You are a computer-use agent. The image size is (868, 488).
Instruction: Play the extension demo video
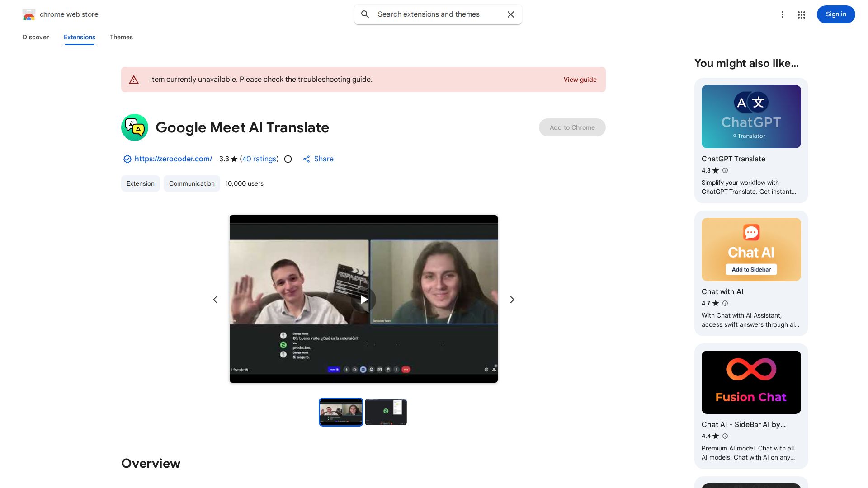pyautogui.click(x=363, y=299)
